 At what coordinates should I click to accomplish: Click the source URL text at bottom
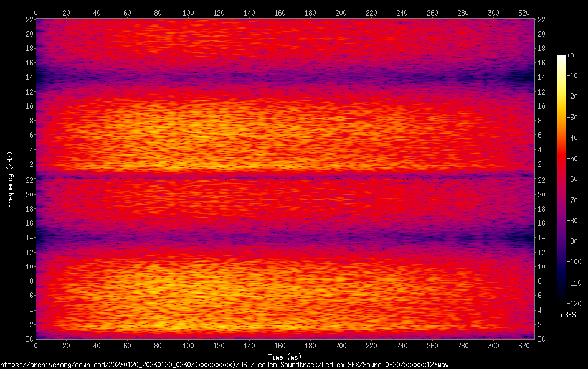coord(224,364)
